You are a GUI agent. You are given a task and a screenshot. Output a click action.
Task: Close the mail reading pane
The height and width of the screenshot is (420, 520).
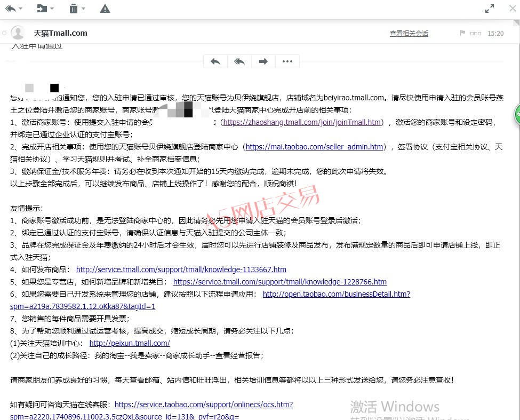click(x=513, y=9)
